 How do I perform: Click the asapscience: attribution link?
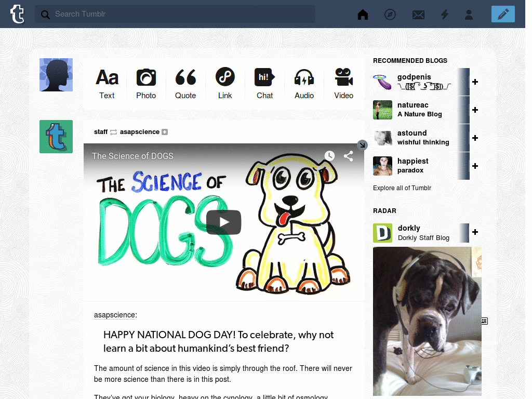(115, 315)
